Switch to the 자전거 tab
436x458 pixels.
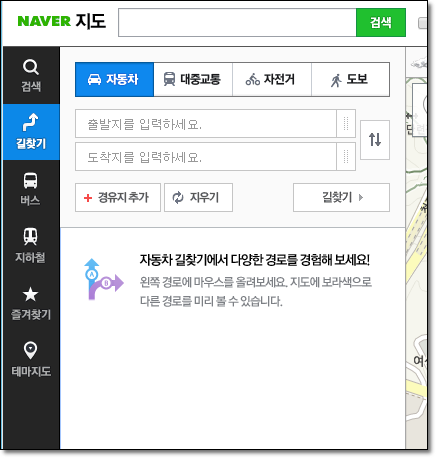[272, 79]
